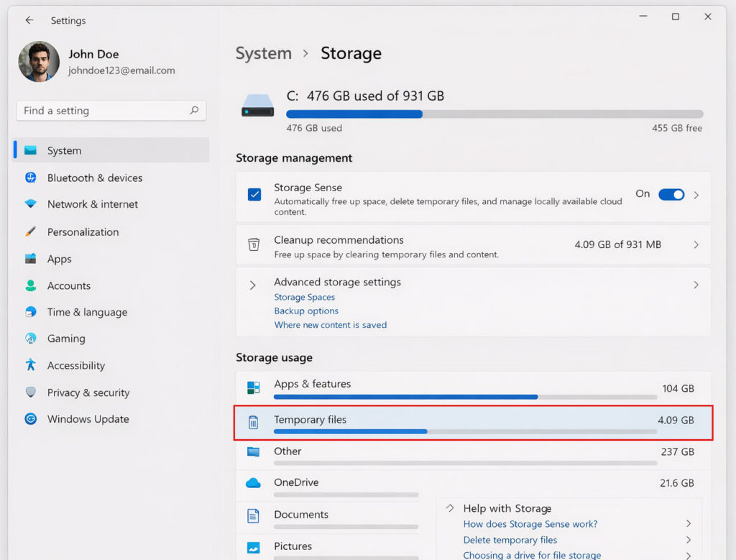Collapse the Help with Storage panel
This screenshot has width=736, height=560.
click(450, 508)
